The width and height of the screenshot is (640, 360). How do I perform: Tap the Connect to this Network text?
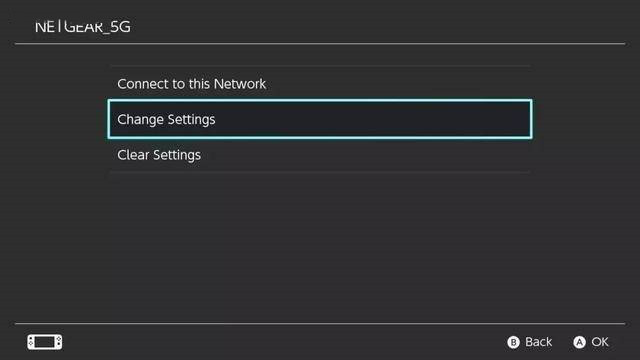click(191, 84)
